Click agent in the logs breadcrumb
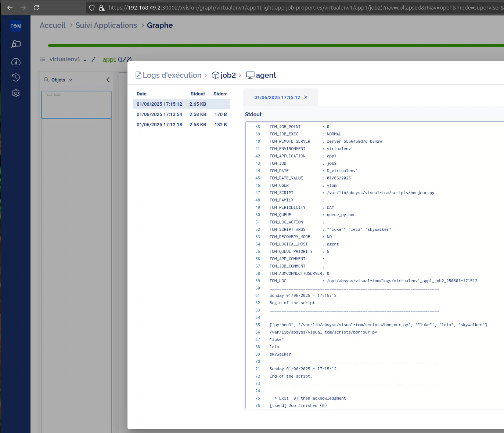This screenshot has width=504, height=433. tap(266, 75)
